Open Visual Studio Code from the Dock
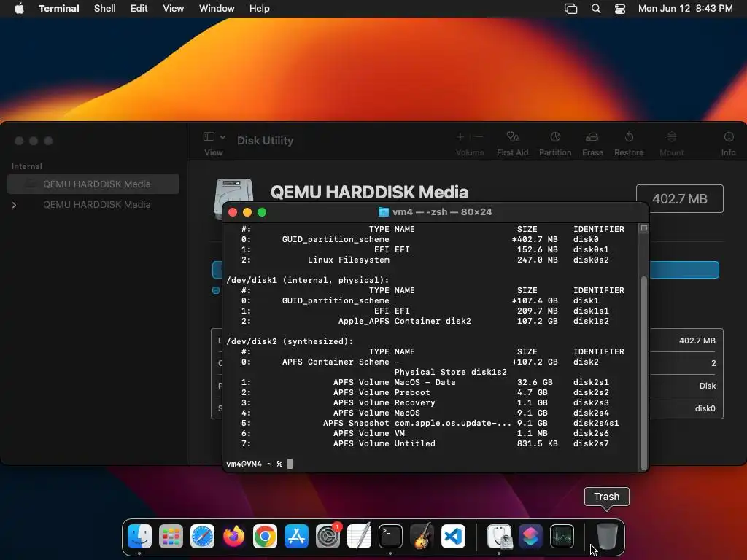Viewport: 747px width, 560px height. pyautogui.click(x=453, y=536)
